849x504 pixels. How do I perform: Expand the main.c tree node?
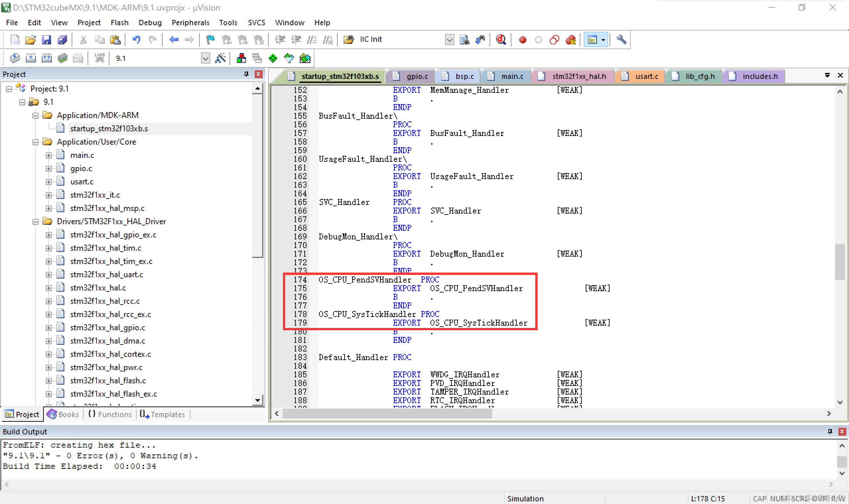[49, 156]
